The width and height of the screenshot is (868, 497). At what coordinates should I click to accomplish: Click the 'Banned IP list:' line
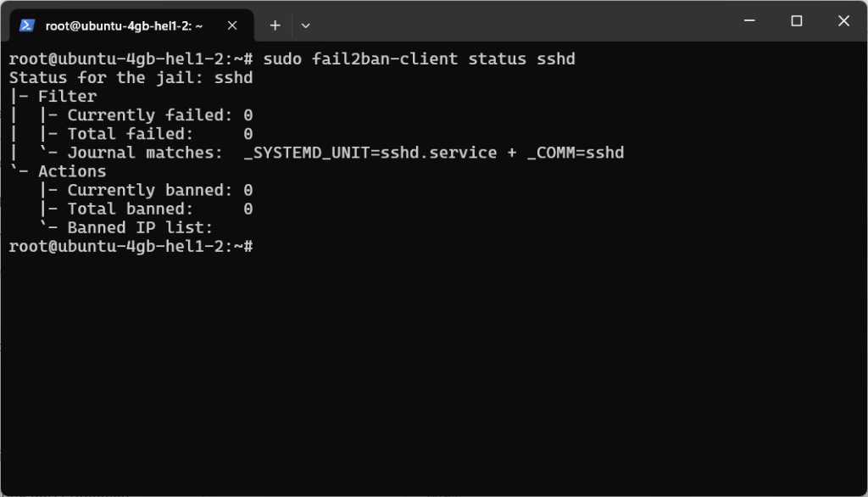point(140,227)
